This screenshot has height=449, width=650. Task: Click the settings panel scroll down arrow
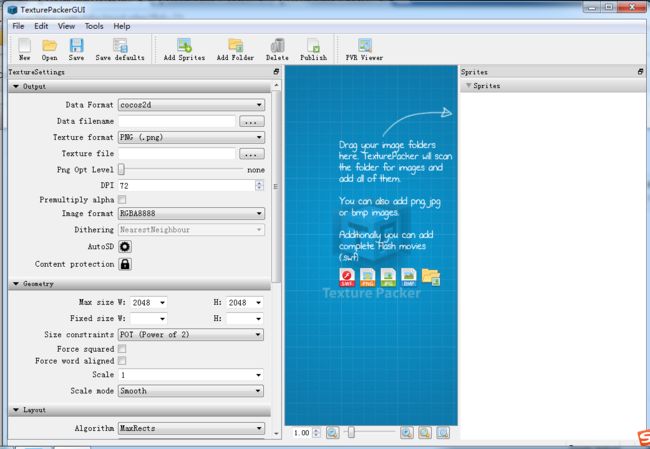(276, 434)
